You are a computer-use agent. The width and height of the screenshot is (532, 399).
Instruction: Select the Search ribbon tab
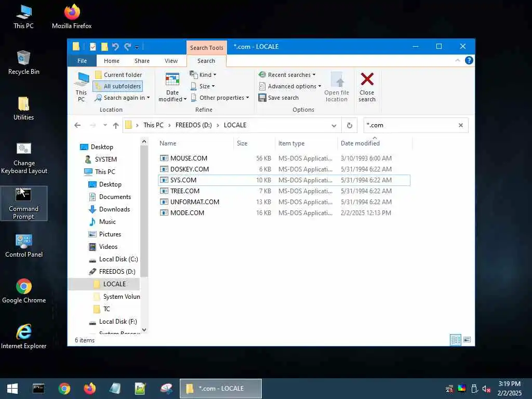[x=206, y=61]
